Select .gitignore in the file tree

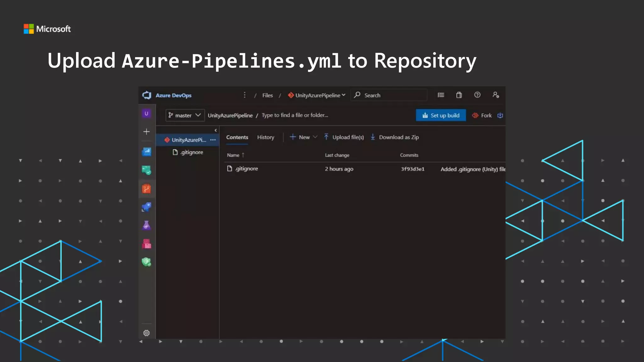click(188, 152)
